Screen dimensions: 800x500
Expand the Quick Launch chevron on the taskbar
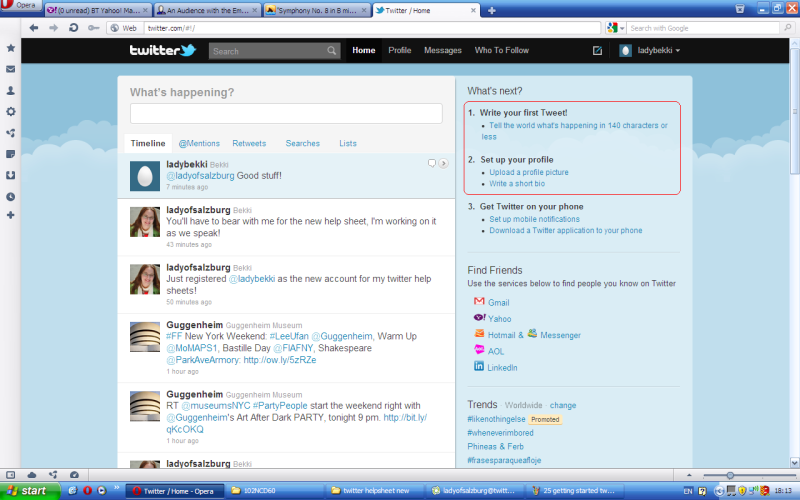(116, 488)
